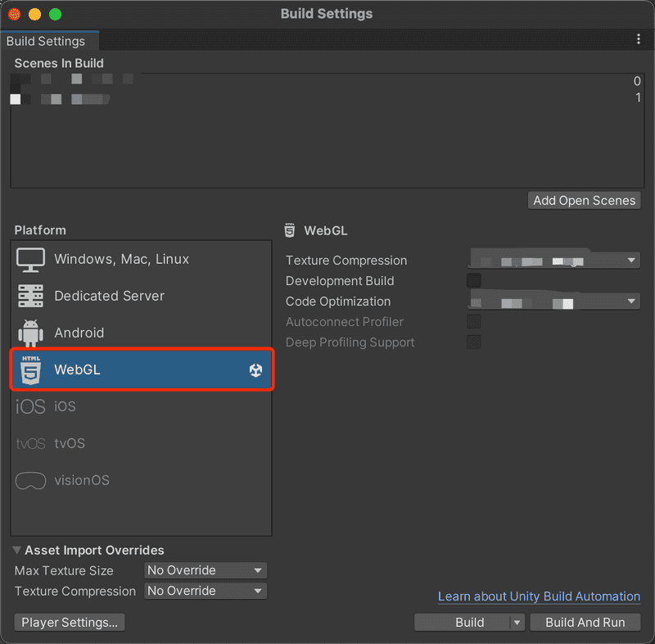Viewport: 655px width, 644px height.
Task: Toggle the Deep Profiling Support checkbox
Action: click(x=473, y=342)
